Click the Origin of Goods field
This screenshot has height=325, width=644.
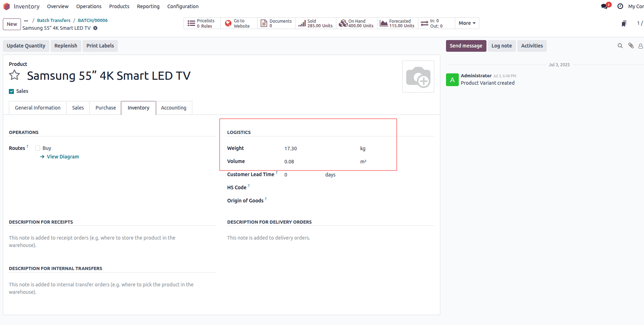coord(358,201)
